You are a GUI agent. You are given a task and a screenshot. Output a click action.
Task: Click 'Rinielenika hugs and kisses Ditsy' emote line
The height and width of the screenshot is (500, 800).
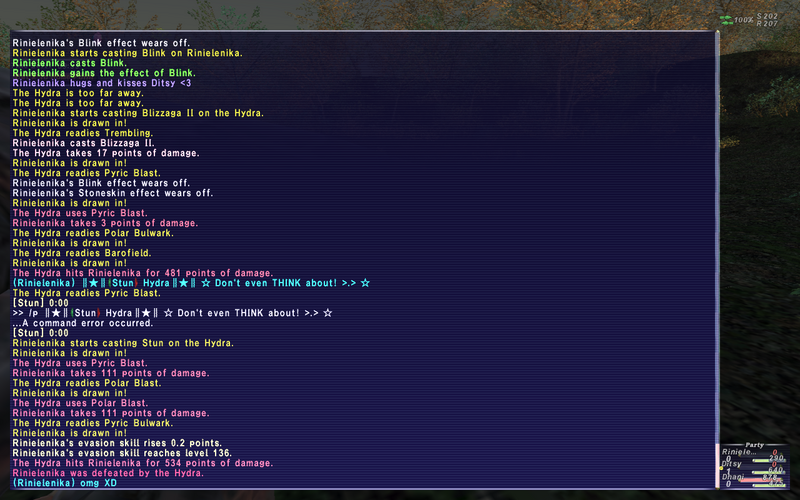coord(102,83)
